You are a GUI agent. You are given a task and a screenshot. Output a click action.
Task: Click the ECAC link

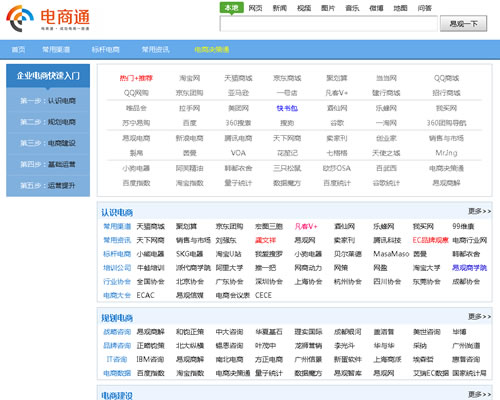pyautogui.click(x=146, y=295)
